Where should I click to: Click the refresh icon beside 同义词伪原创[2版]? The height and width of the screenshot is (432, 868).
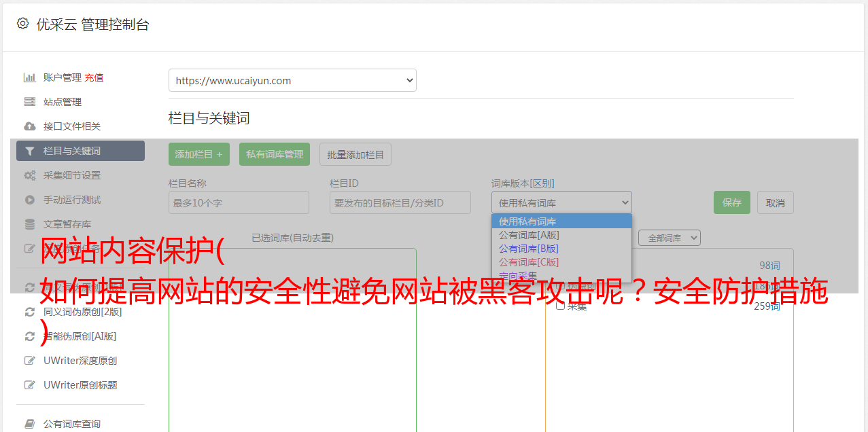pyautogui.click(x=30, y=312)
